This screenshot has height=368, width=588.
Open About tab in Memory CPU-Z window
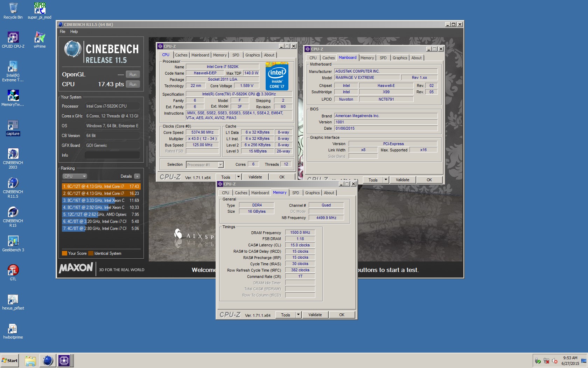(329, 193)
